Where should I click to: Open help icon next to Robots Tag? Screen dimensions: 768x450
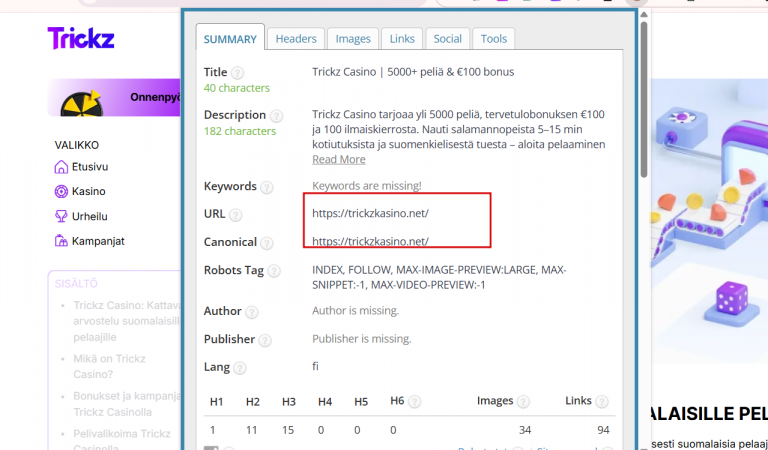(x=274, y=271)
